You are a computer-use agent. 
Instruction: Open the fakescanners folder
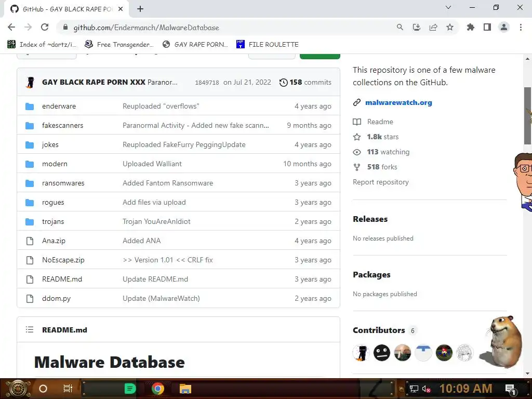point(63,126)
